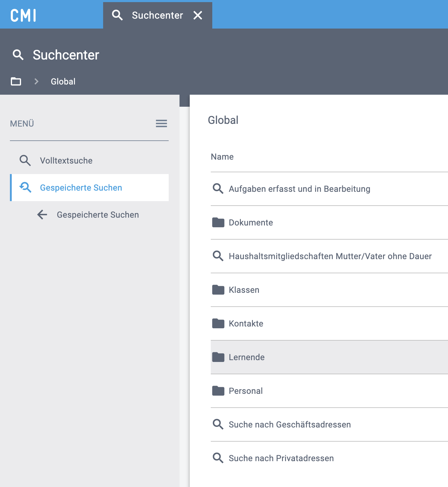Sort the list by Name column
The height and width of the screenshot is (487, 448).
click(x=222, y=157)
